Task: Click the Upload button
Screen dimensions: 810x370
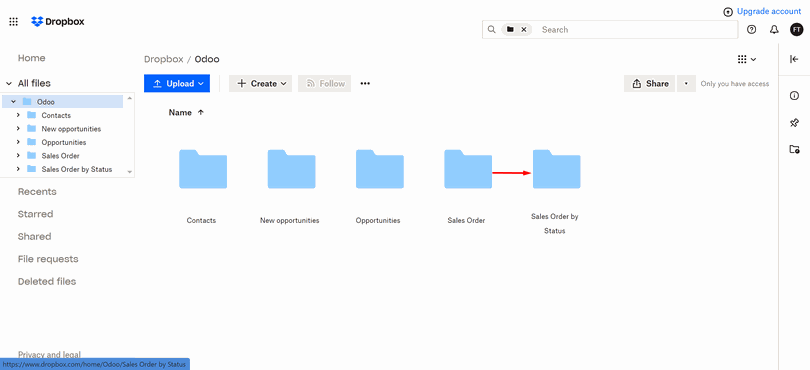Action: click(x=177, y=83)
